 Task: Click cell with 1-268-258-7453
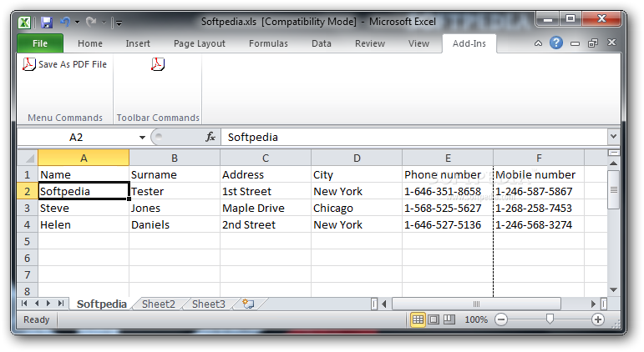point(539,208)
